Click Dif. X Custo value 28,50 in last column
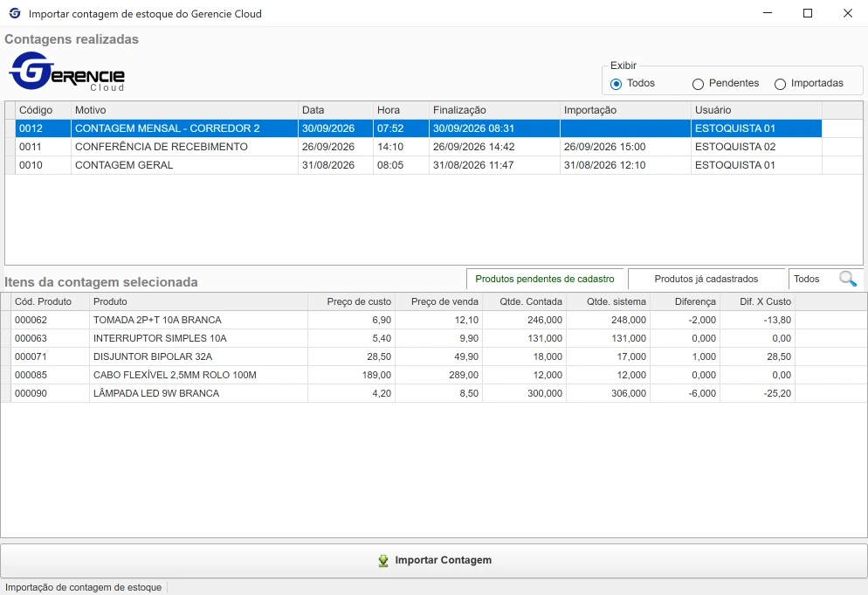868x595 pixels. coord(757,356)
